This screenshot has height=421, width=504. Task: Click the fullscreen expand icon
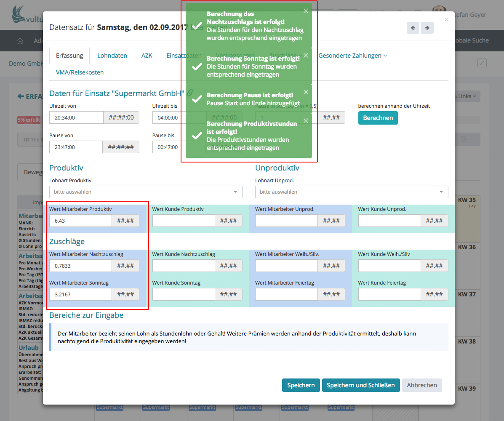pos(482,63)
